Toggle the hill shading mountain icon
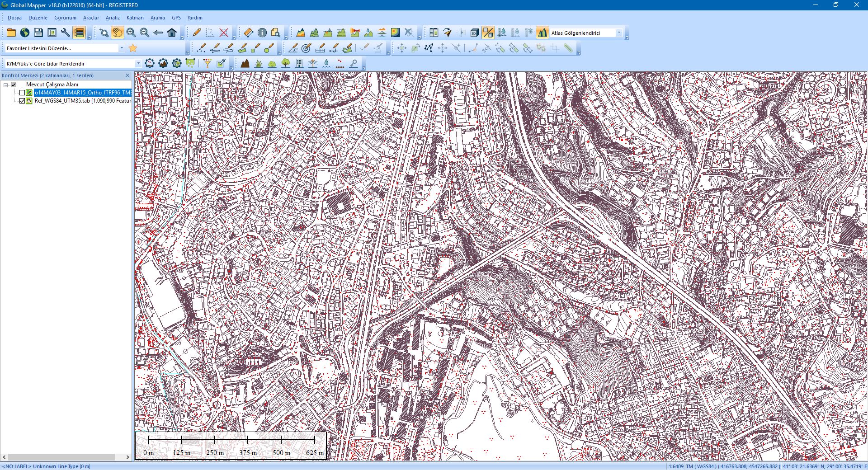The image size is (868, 470). click(542, 33)
